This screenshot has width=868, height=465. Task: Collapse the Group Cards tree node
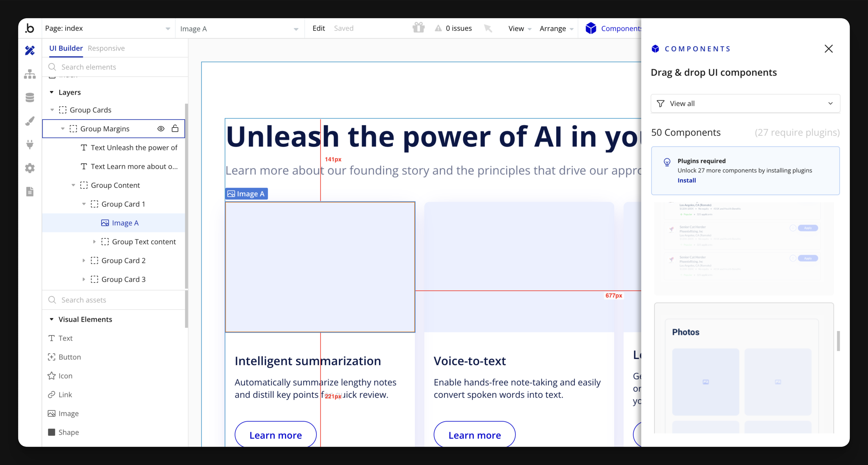(52, 110)
